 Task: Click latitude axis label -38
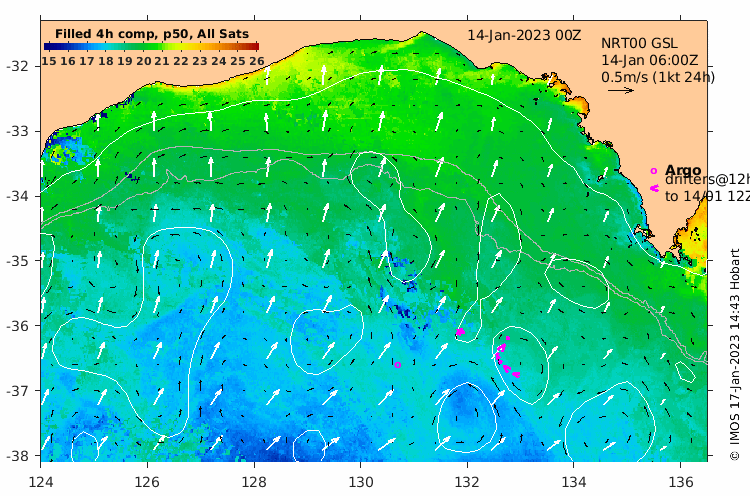coord(17,455)
